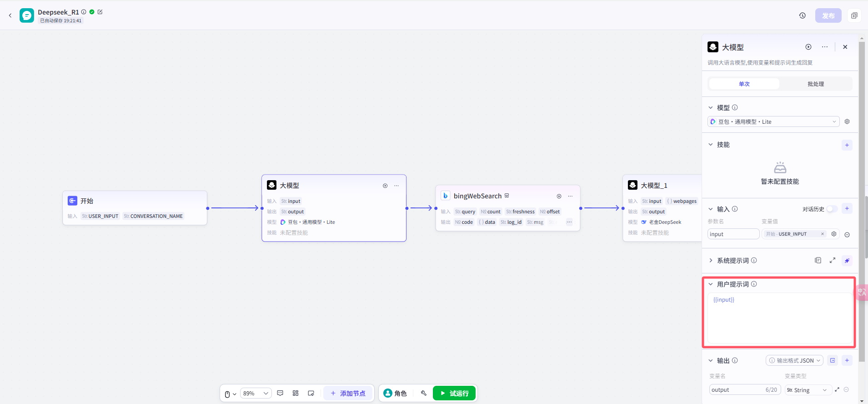This screenshot has height=404, width=868.
Task: Open the 输出格式 JSON dropdown
Action: tap(794, 360)
